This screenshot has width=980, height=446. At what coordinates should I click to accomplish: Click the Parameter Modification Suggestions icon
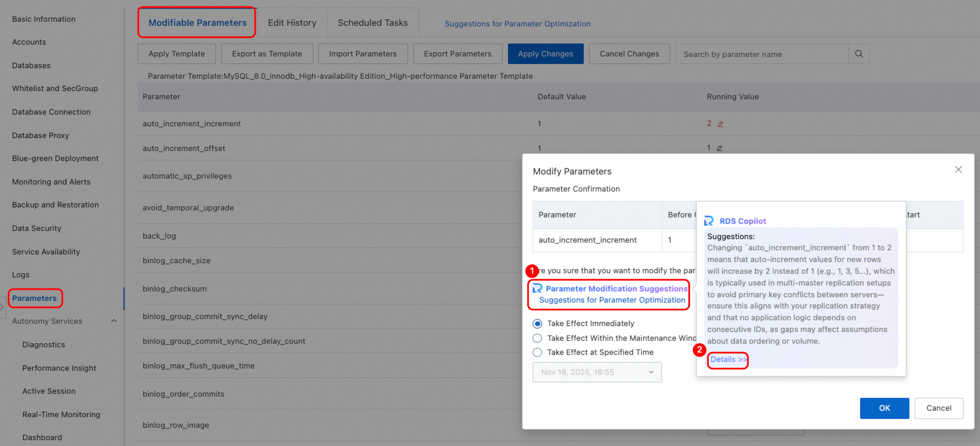(x=537, y=289)
